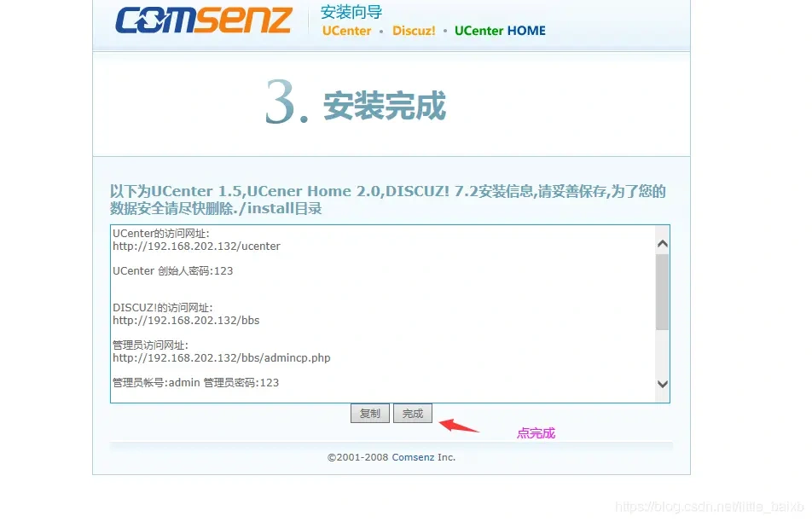
Task: Click the UCenter 创始人密码 line
Action: pos(172,271)
